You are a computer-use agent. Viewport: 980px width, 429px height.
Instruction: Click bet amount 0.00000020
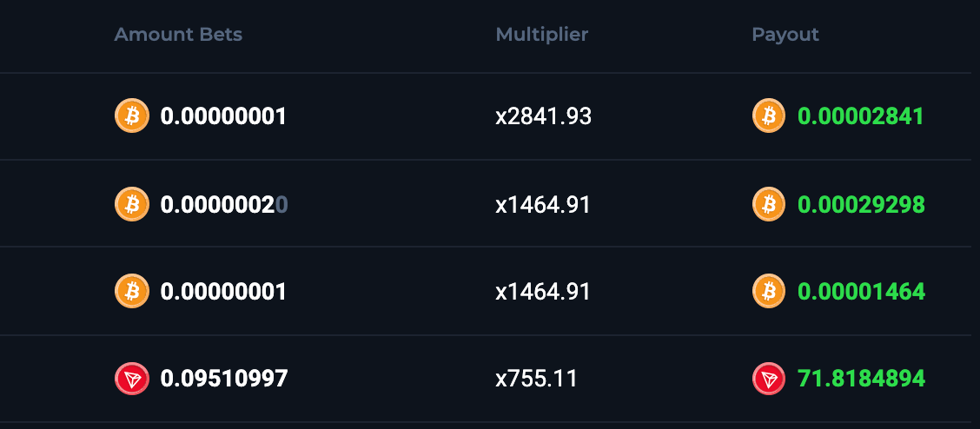tap(223, 205)
